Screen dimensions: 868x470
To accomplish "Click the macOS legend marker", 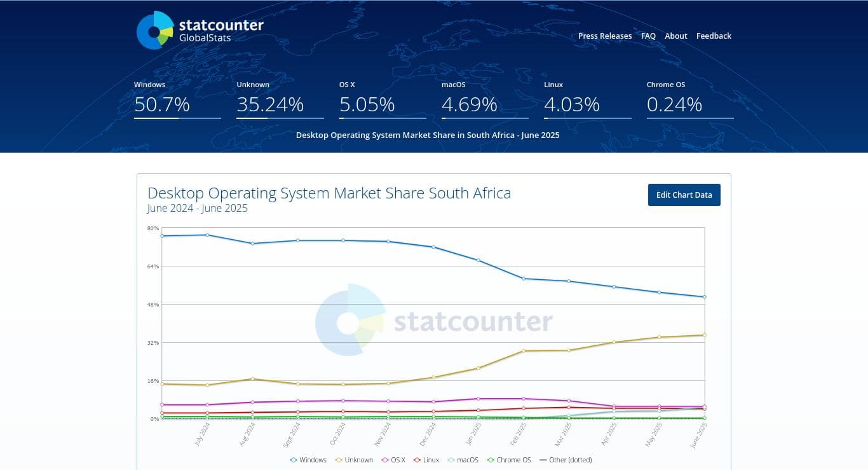I will [x=451, y=460].
